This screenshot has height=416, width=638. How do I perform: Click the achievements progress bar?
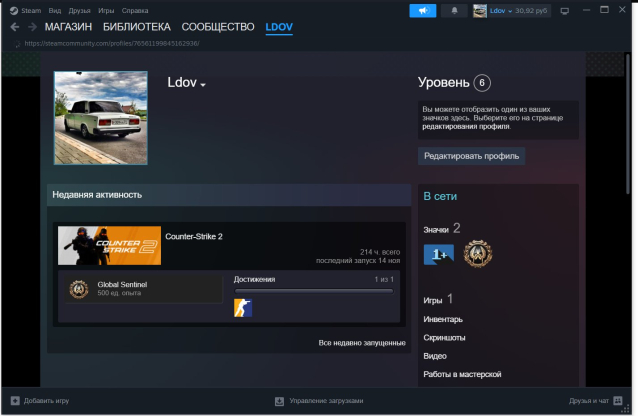click(x=313, y=291)
